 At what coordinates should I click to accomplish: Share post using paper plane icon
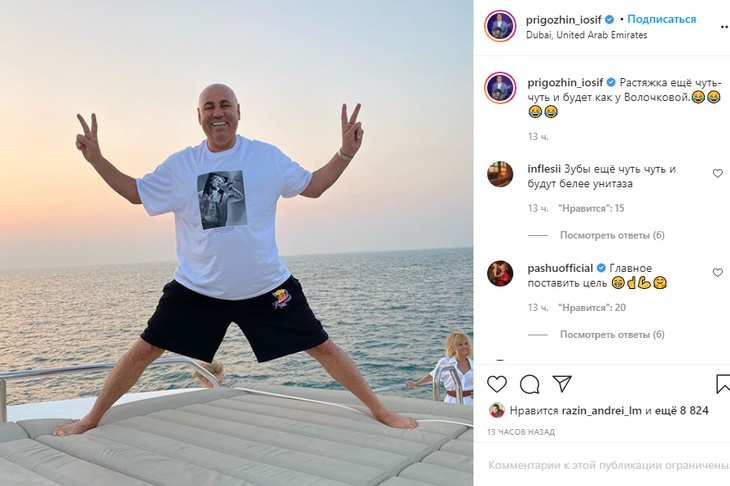pyautogui.click(x=562, y=384)
